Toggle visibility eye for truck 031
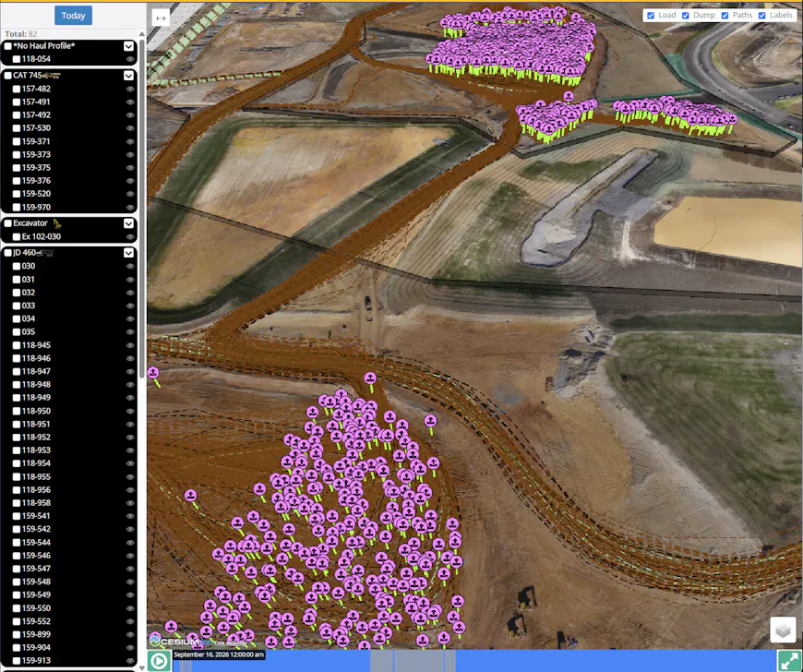 click(130, 280)
